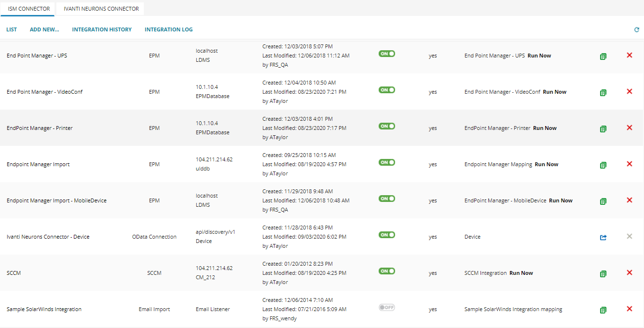Click the OData Connection type cell

click(x=154, y=237)
